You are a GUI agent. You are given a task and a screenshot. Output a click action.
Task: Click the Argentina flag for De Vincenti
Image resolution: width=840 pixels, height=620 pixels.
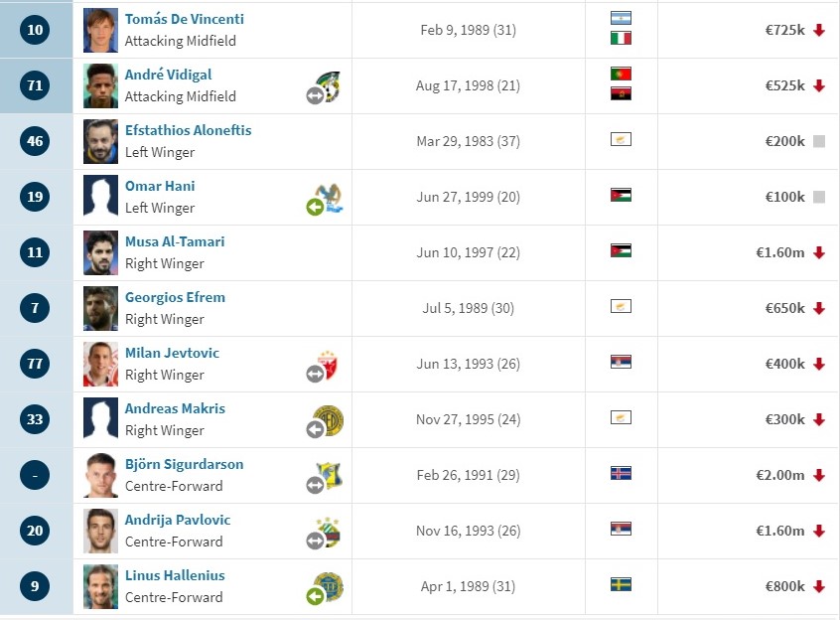coord(621,18)
